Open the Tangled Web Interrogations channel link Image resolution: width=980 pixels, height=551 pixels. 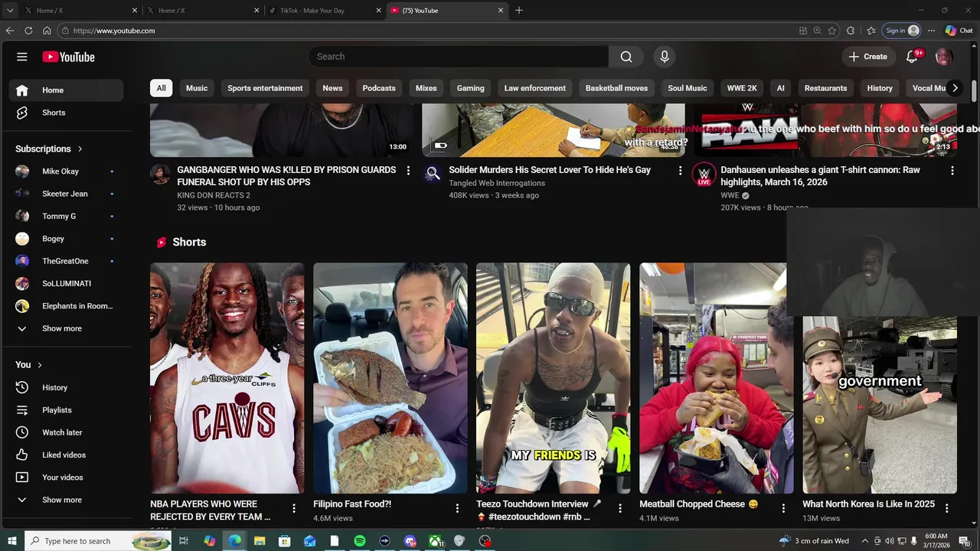pyautogui.click(x=497, y=184)
